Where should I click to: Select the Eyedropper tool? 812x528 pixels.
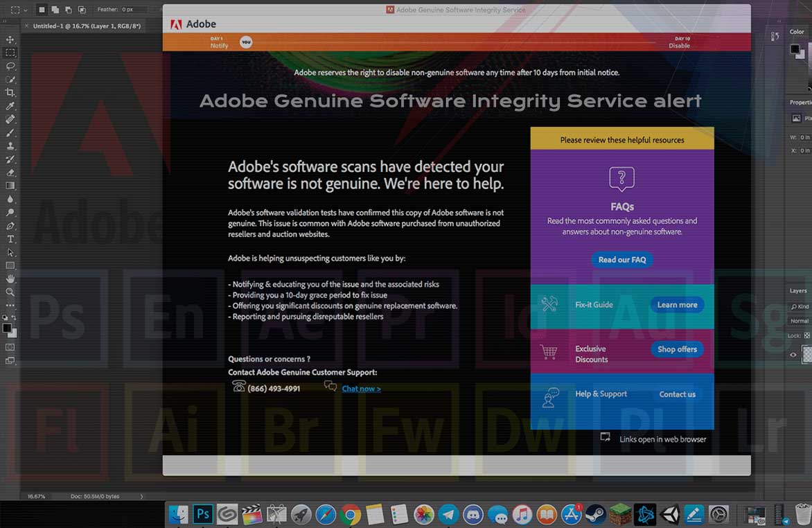point(10,106)
